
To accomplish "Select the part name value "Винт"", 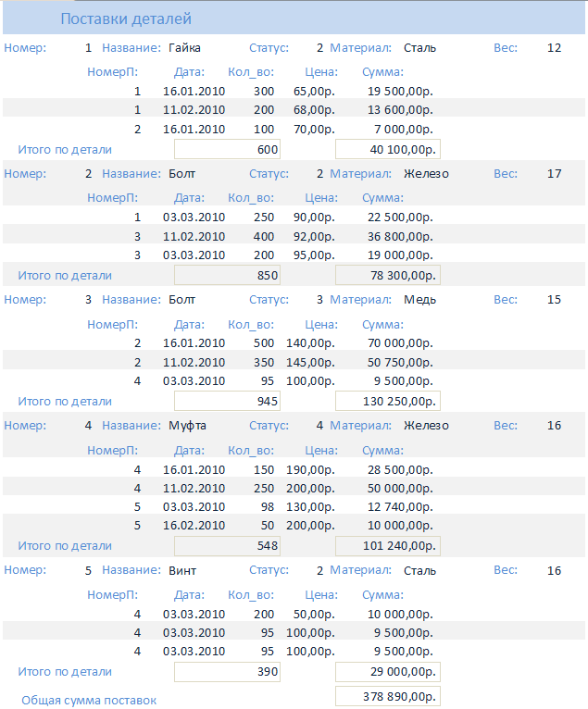I will (x=183, y=570).
